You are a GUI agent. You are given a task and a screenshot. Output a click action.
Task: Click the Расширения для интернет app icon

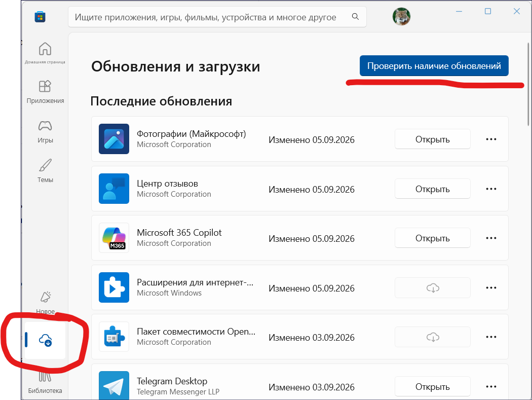click(x=114, y=287)
